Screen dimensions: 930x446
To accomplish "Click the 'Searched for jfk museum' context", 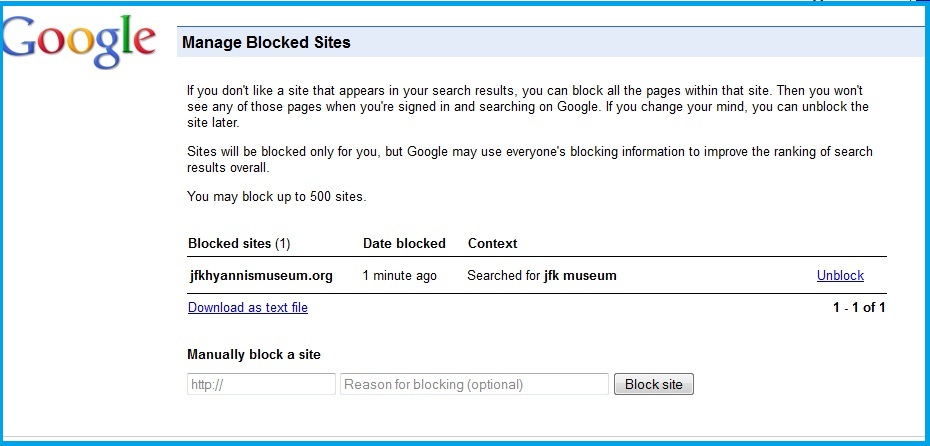I will click(x=542, y=276).
